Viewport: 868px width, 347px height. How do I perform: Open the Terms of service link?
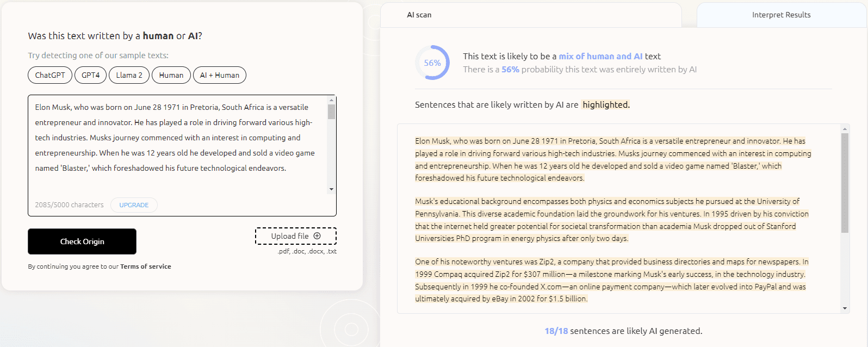[x=145, y=267]
